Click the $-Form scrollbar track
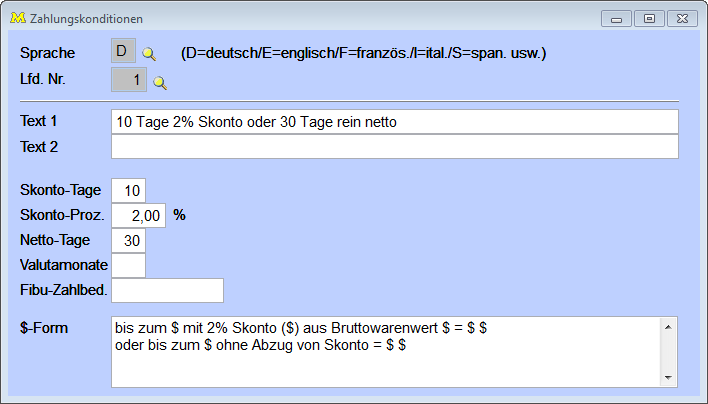Screen dimensions: 708x404 click(x=669, y=351)
